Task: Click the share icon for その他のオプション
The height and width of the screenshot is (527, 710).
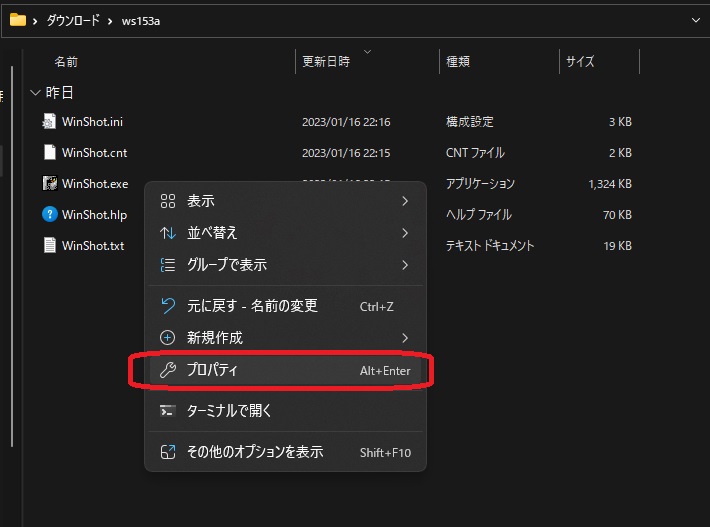Action: 168,452
